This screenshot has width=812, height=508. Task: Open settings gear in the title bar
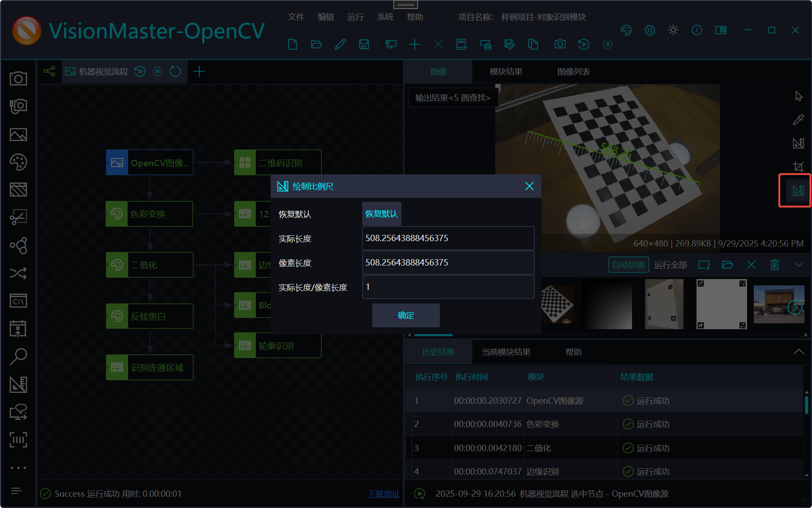coord(650,30)
